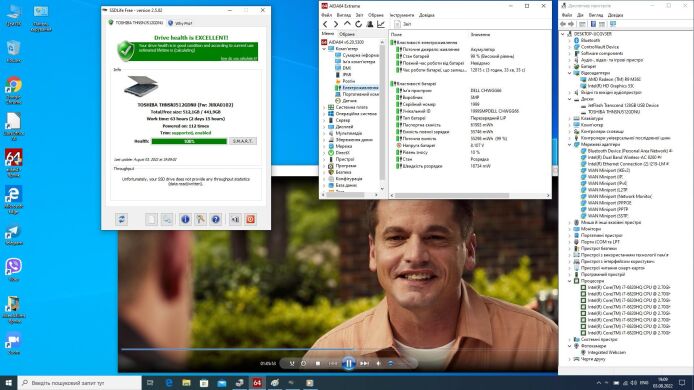Open the blue info icon in SSDLife
This screenshot has height=390, width=694.
(185, 219)
